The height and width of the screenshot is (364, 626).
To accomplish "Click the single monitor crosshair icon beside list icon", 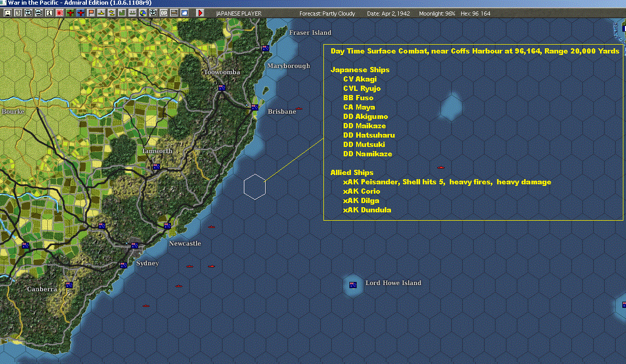I will pos(28,12).
